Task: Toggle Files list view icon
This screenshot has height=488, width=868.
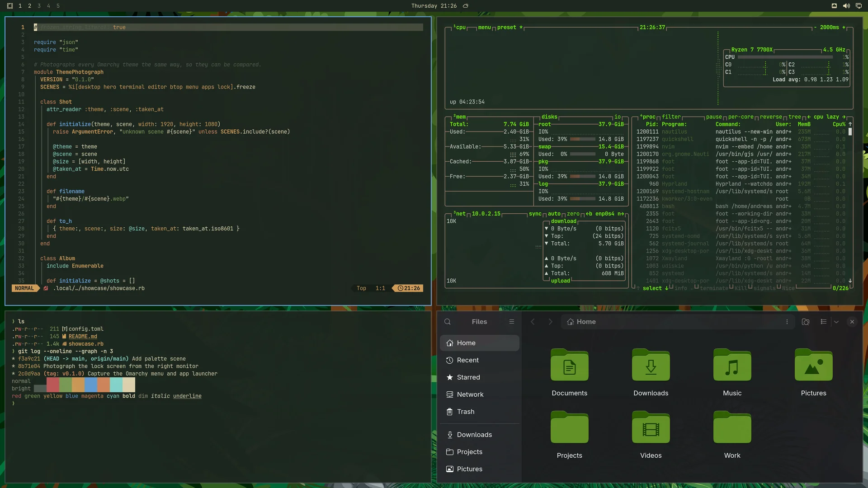Action: pyautogui.click(x=824, y=322)
